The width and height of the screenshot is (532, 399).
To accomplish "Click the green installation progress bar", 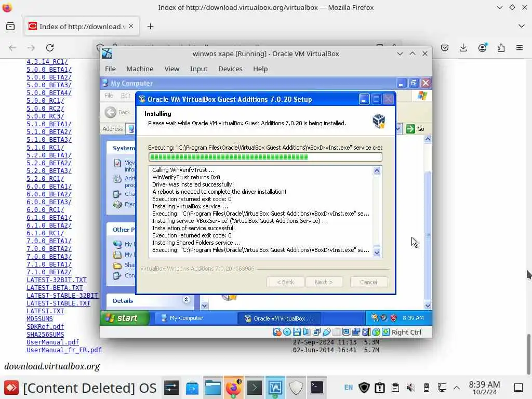I will 265,157.
